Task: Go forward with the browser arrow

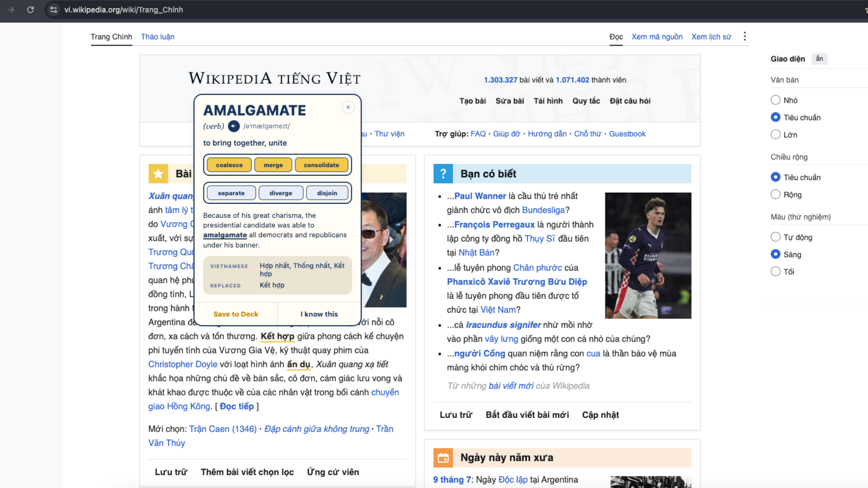Action: [x=11, y=9]
